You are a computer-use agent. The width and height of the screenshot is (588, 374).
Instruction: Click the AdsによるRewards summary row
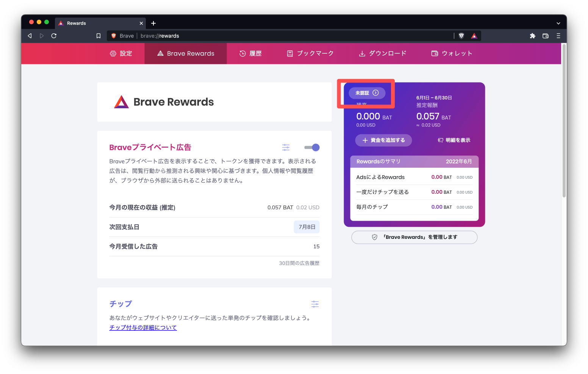414,177
